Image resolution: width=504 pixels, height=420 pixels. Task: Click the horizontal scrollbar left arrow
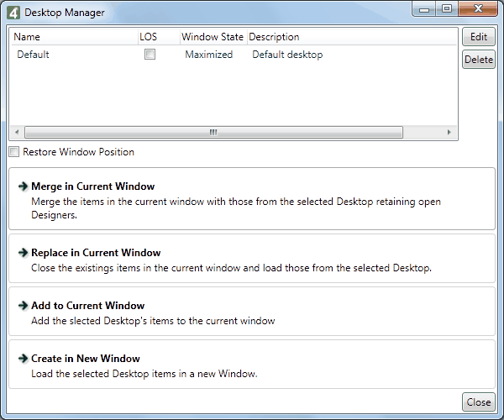click(17, 132)
